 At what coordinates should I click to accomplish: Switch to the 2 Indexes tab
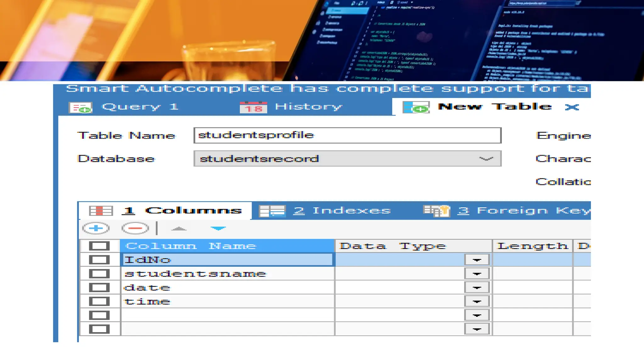pyautogui.click(x=342, y=211)
